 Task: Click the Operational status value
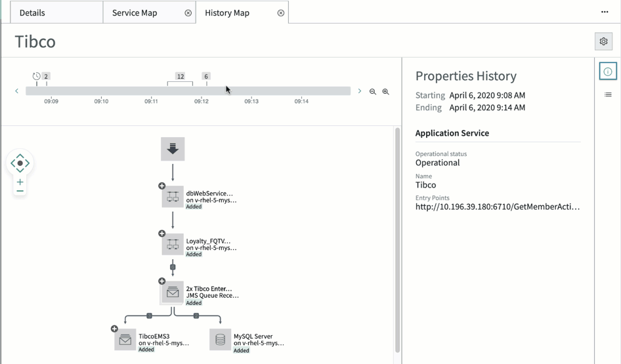pyautogui.click(x=437, y=163)
